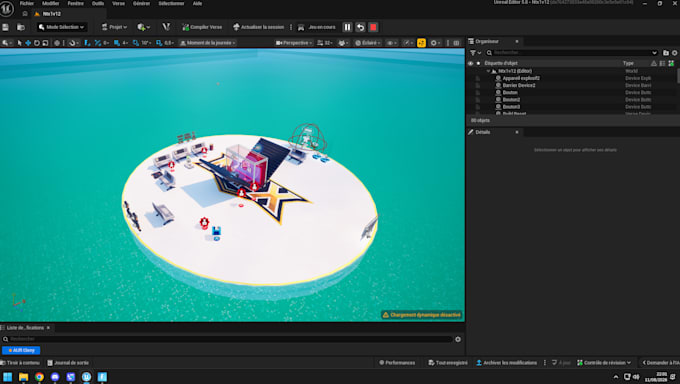Click the Étiquette d'objet column header
The image size is (680, 384).
coord(501,63)
